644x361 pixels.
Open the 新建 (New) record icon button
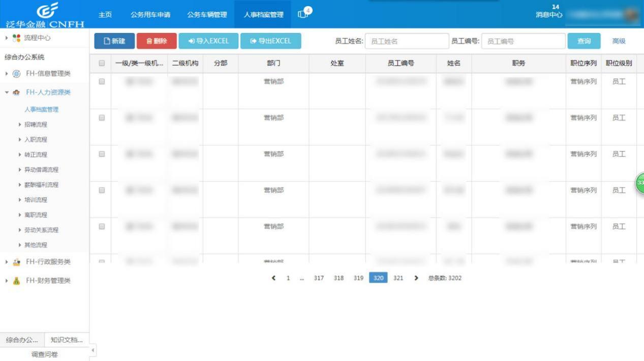[114, 41]
